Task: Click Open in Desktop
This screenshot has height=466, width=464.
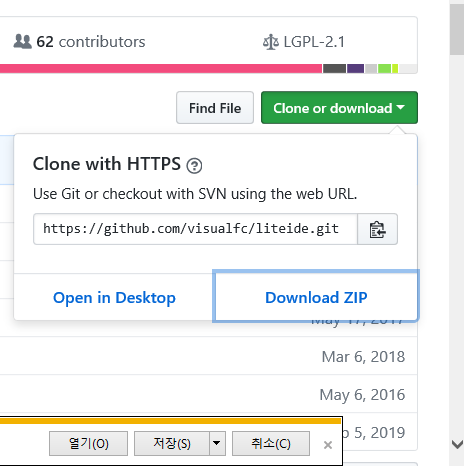Action: coord(114,297)
